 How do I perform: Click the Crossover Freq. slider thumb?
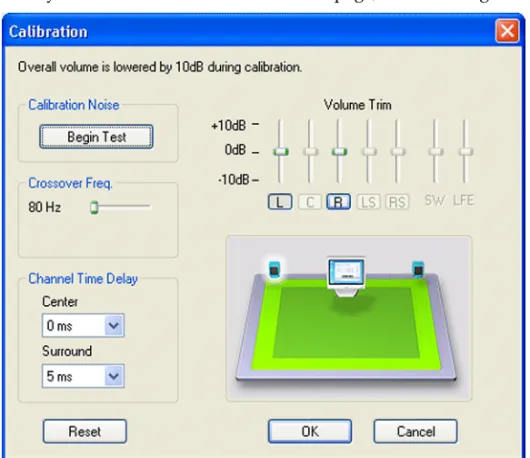pos(94,207)
